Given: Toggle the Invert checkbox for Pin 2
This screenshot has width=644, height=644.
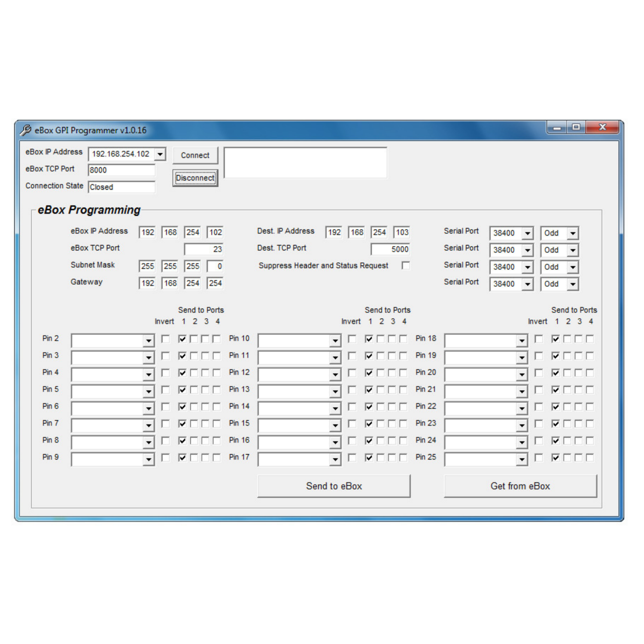Looking at the screenshot, I should coord(165,339).
